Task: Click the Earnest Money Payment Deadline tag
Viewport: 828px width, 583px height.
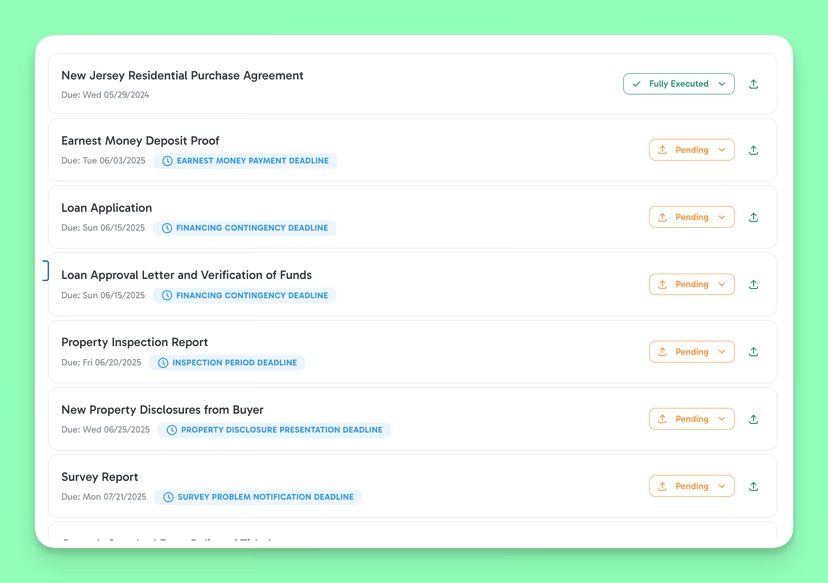Action: point(245,161)
